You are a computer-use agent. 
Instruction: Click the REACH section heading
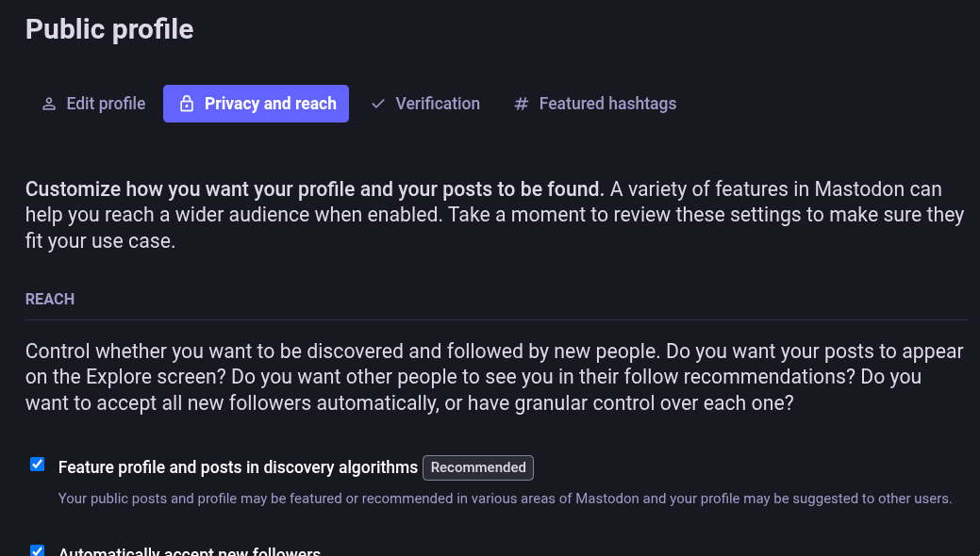[x=50, y=300]
